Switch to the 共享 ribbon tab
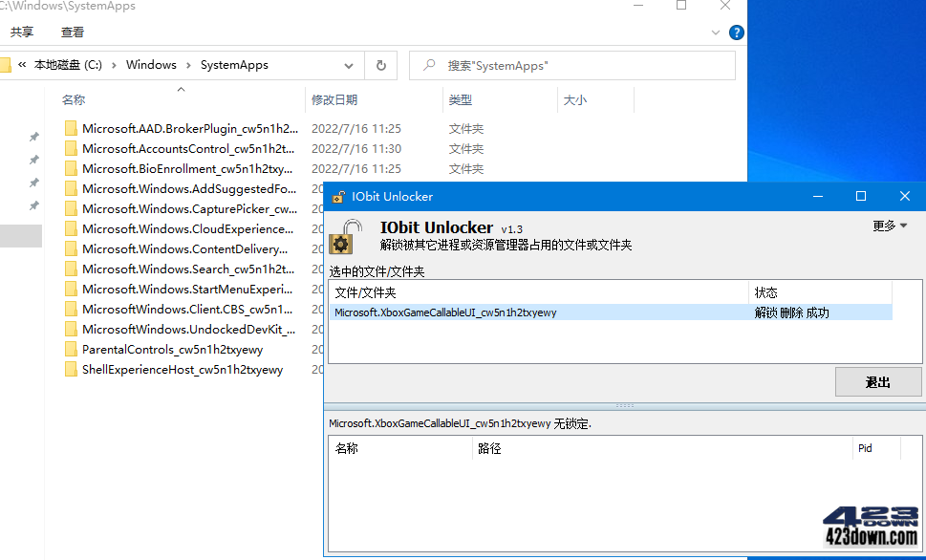This screenshot has height=560, width=926. [x=21, y=31]
